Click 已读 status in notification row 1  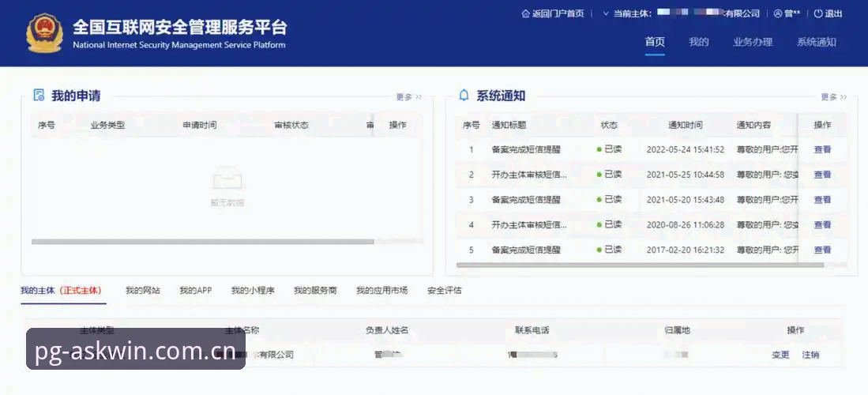[x=609, y=149]
